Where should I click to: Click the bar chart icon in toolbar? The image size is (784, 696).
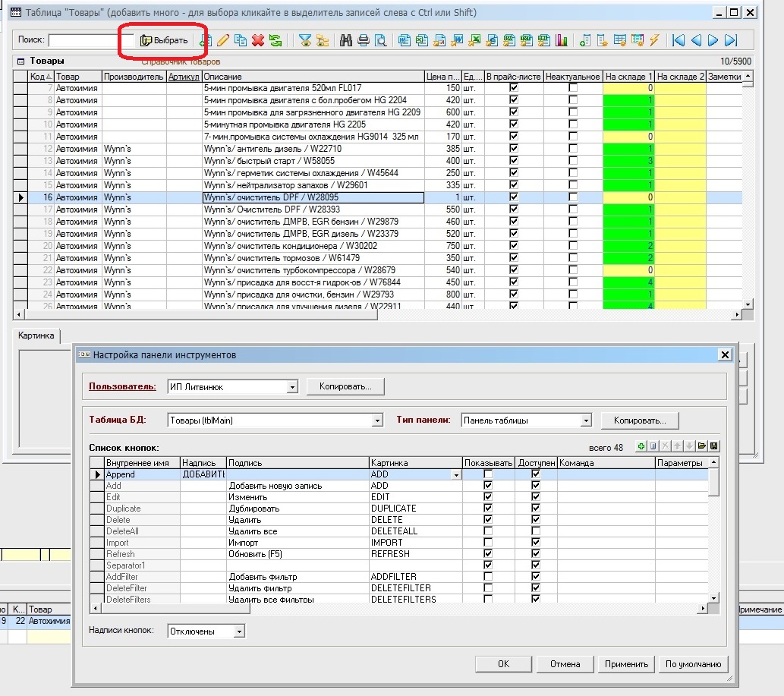[x=562, y=40]
